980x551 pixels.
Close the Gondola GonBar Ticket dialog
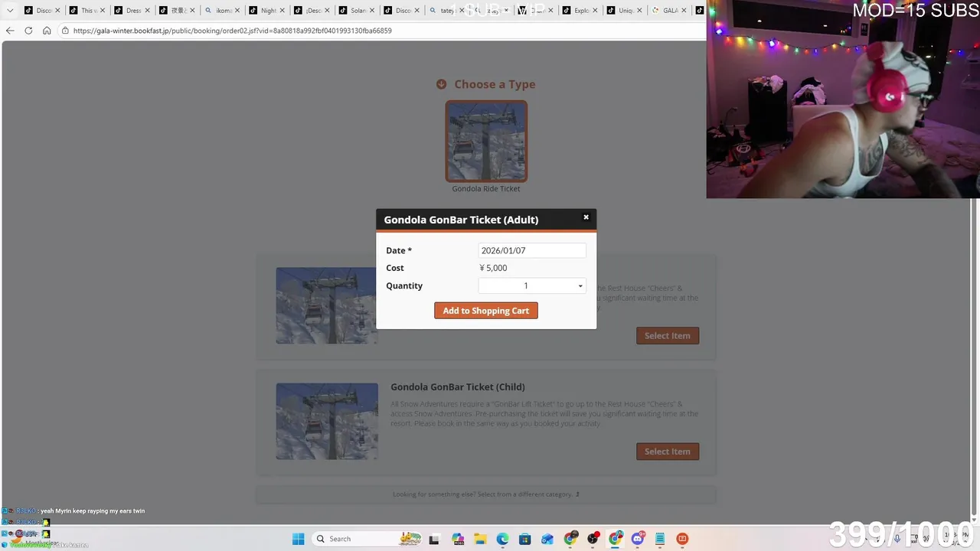click(586, 217)
